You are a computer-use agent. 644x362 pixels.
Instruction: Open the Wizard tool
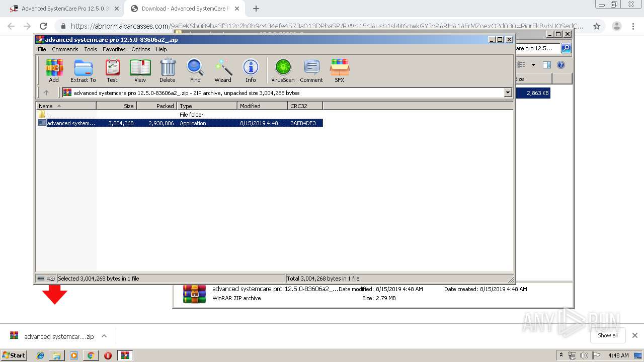223,70
